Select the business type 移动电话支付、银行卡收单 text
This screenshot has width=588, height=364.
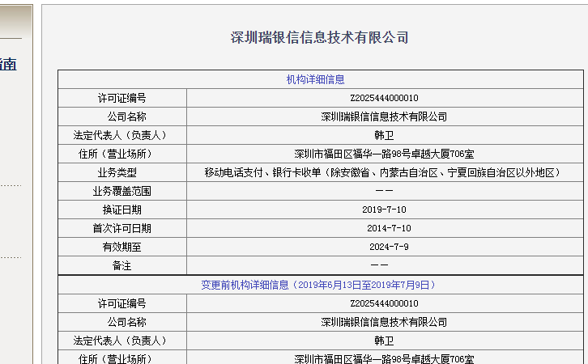tap(263, 172)
